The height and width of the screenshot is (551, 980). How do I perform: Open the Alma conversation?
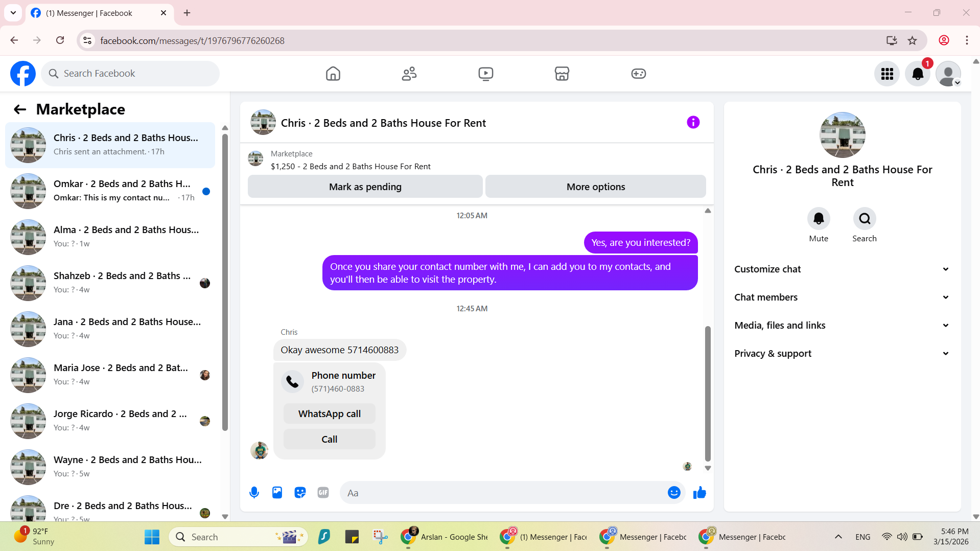(x=110, y=237)
